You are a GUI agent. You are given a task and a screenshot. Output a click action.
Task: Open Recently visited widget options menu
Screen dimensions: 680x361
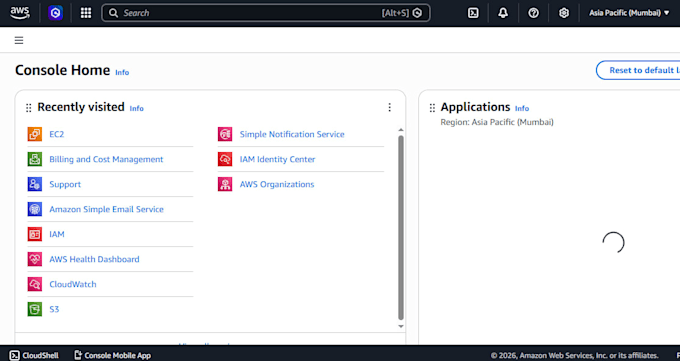pos(389,107)
